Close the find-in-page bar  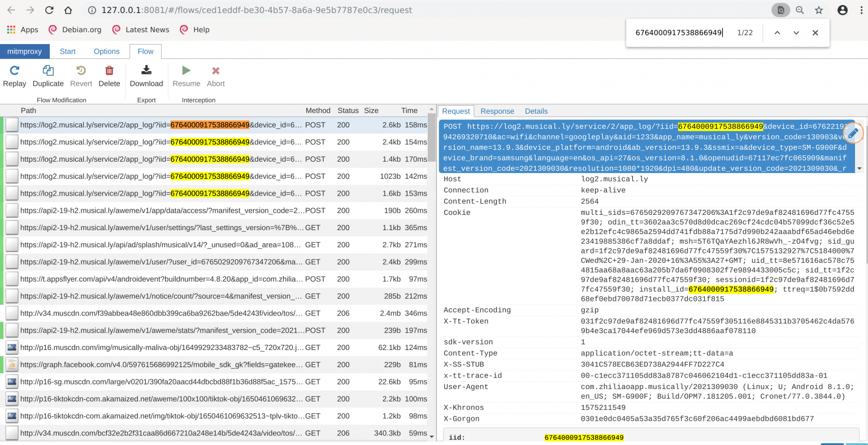[815, 33]
